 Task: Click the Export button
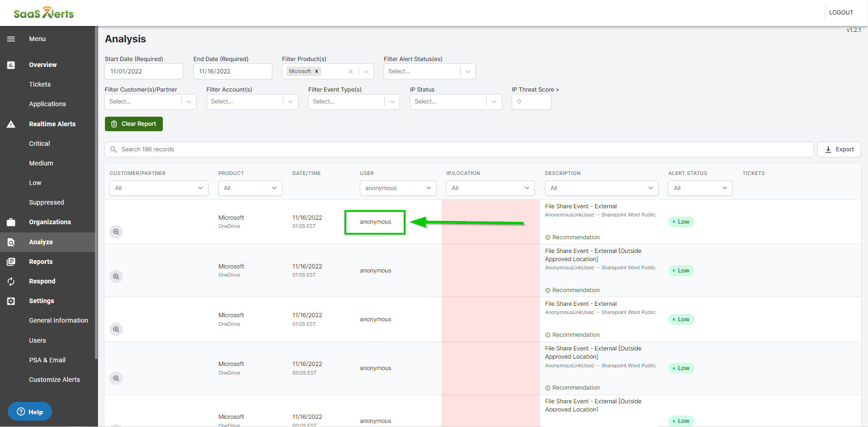pyautogui.click(x=839, y=149)
